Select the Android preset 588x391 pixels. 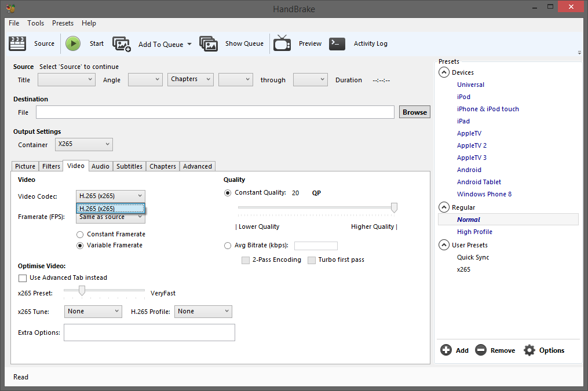469,170
